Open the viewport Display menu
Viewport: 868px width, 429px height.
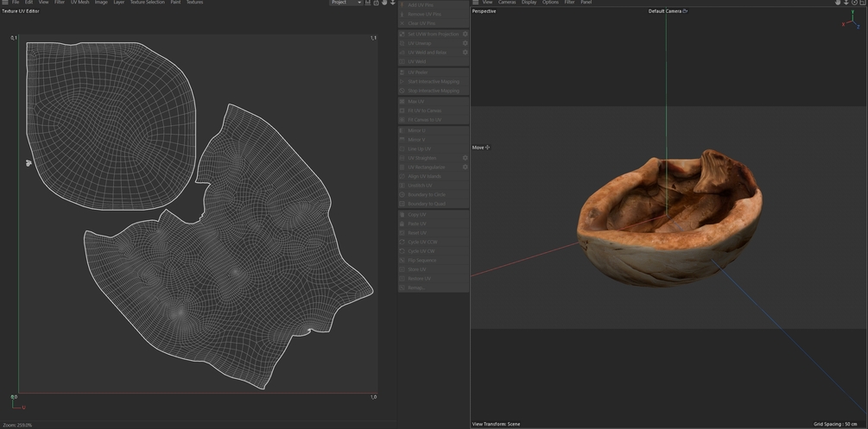[x=529, y=3]
